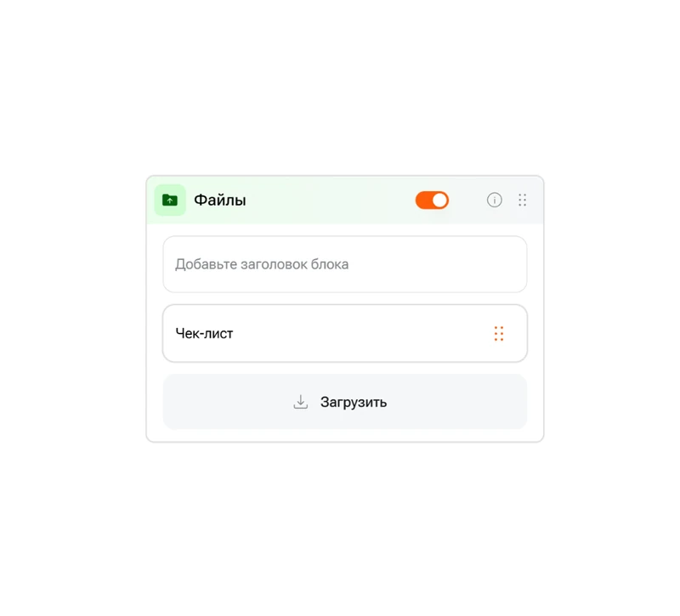The image size is (680, 616).
Task: Grab the gray six-dot handle in header
Action: [x=522, y=200]
